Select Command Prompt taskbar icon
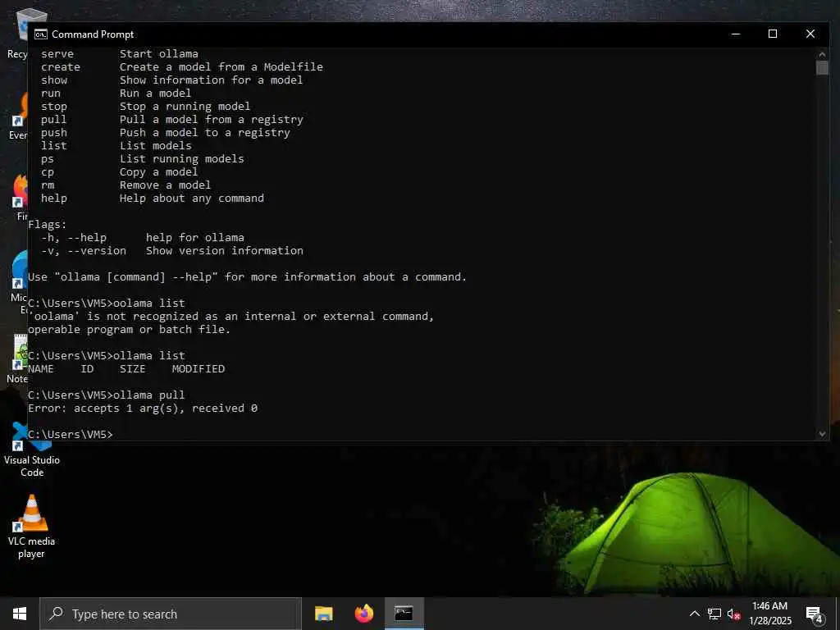This screenshot has height=630, width=840. point(404,614)
